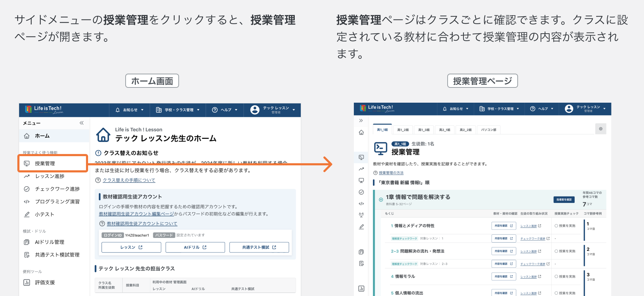Click Life is Tech logo on home screen
The image size is (644, 296).
44,109
